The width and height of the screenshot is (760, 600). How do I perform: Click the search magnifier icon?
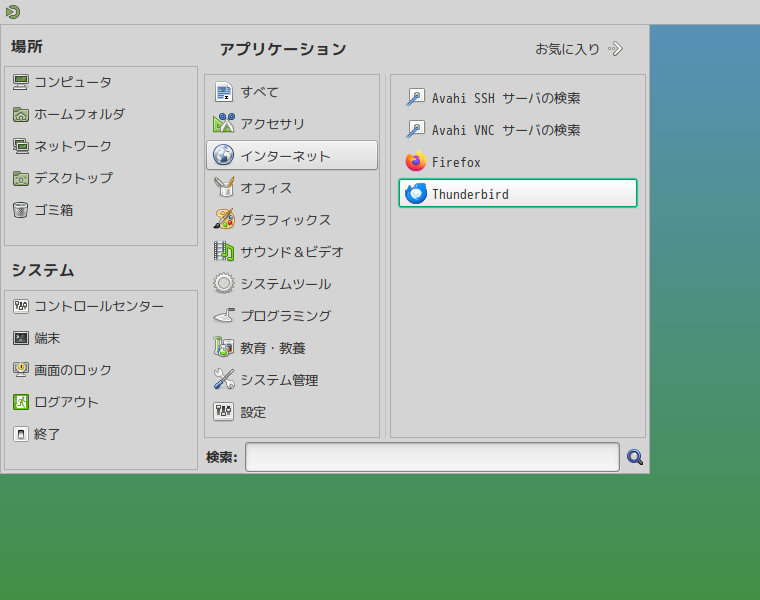tap(634, 457)
